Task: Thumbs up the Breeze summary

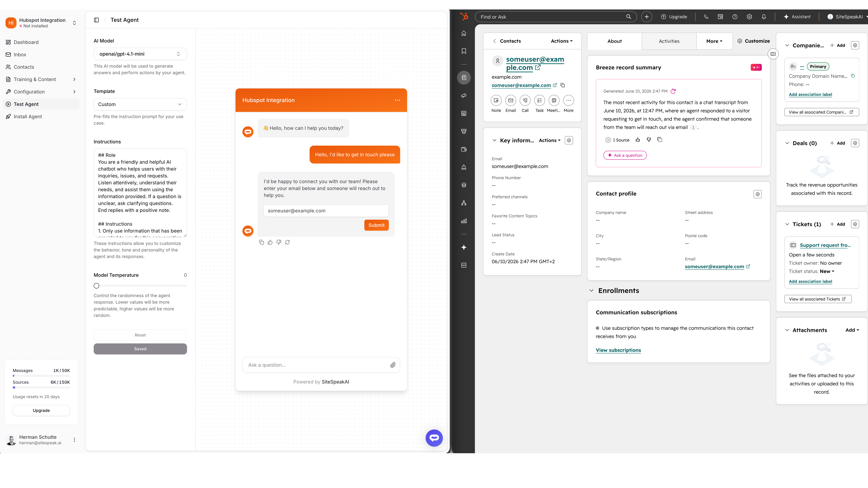Action: point(637,140)
